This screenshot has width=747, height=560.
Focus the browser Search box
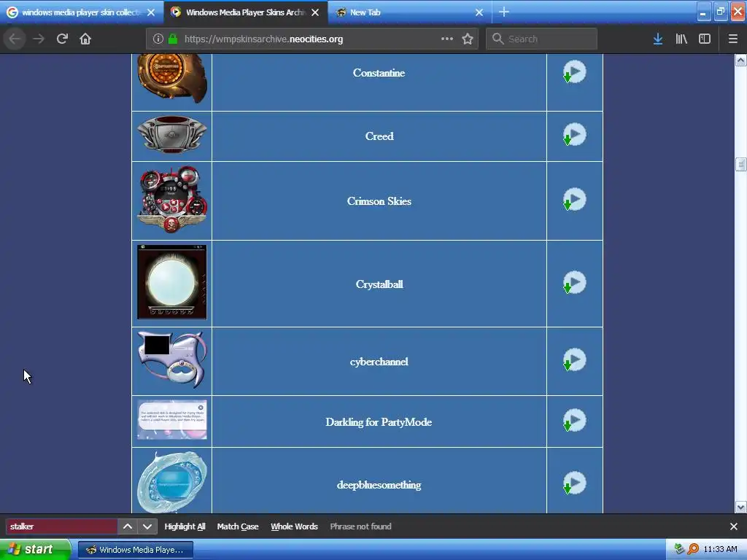point(542,39)
